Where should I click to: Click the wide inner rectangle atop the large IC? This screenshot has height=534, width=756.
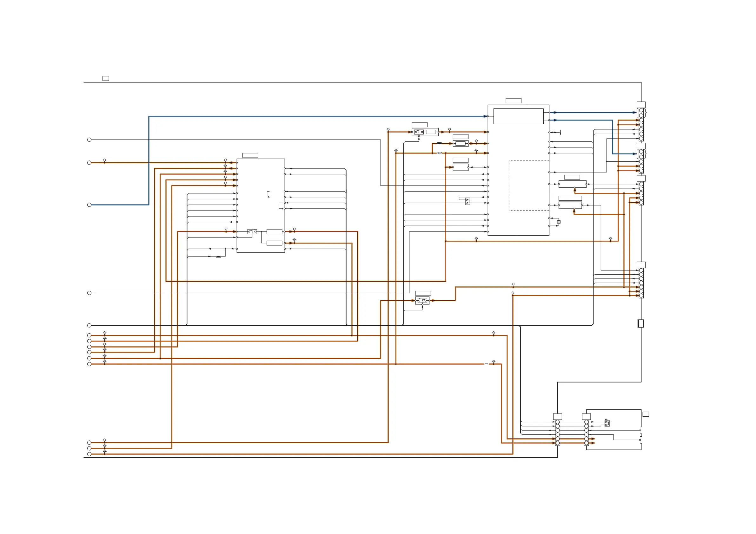point(518,116)
